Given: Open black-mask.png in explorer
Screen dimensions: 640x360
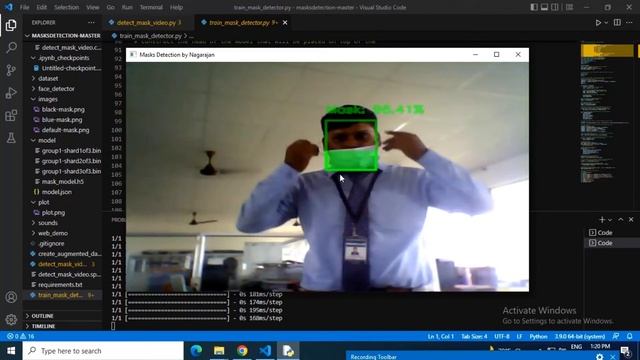Looking at the screenshot, I should pyautogui.click(x=62, y=109).
